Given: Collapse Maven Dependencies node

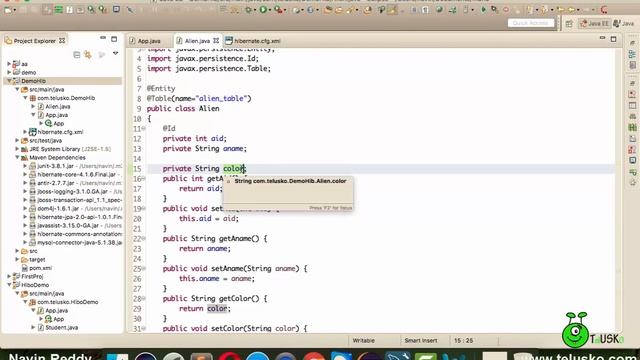Looking at the screenshot, I should [x=17, y=158].
